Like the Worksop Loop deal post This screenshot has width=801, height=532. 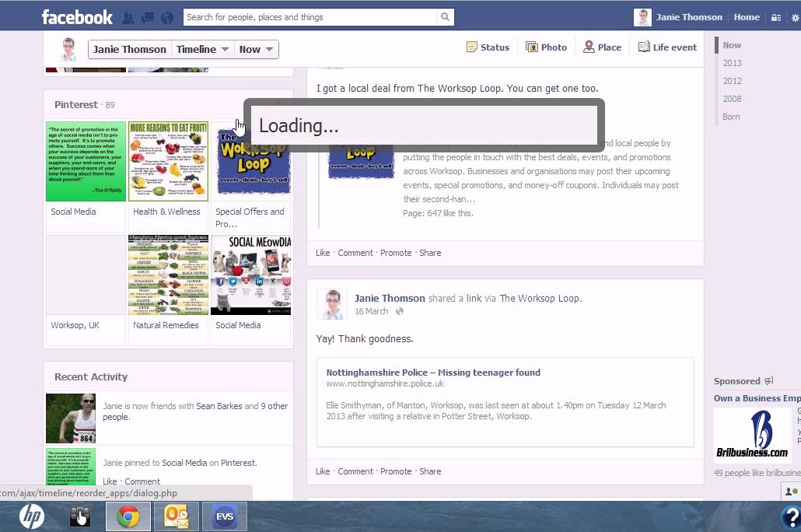pos(323,253)
